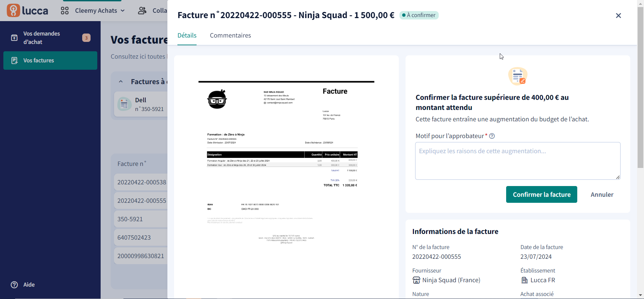Screen dimensions: 644x299
Task: Click the Ninja Squad supplier store icon
Action: pyautogui.click(x=416, y=280)
